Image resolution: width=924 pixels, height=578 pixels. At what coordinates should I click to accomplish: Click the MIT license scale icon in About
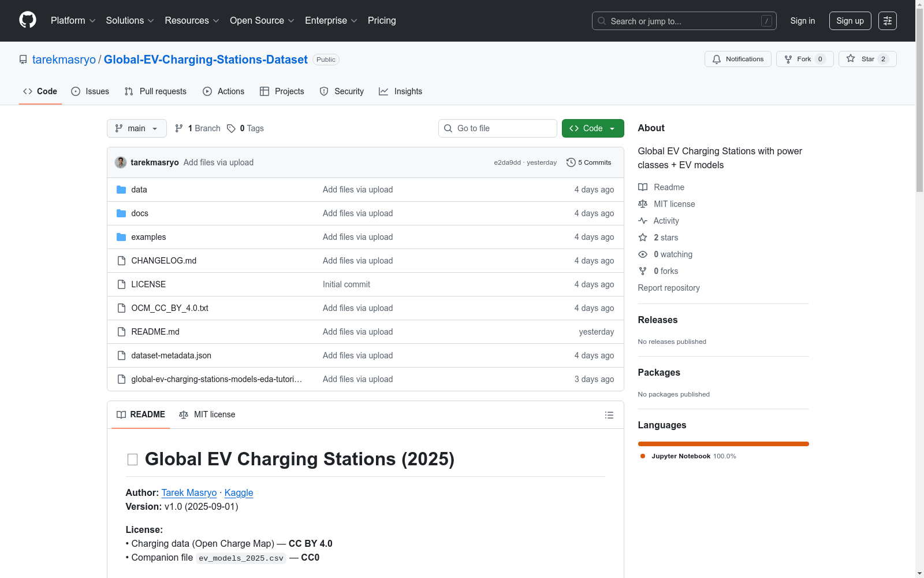click(643, 204)
